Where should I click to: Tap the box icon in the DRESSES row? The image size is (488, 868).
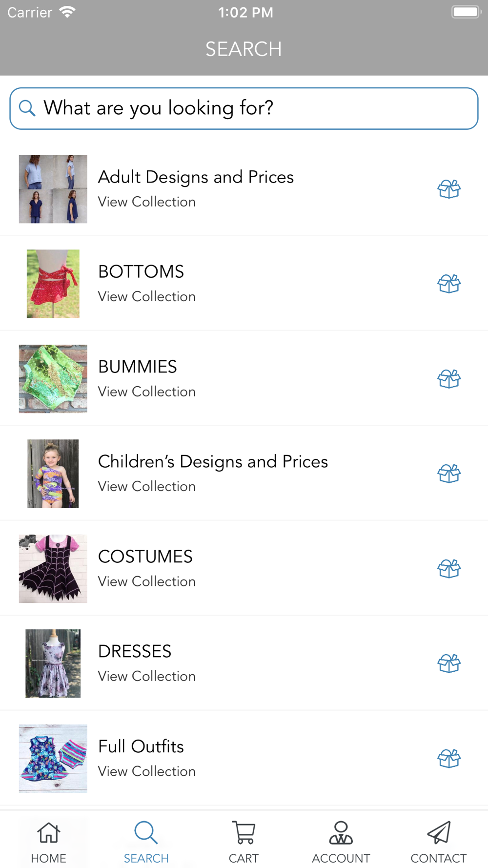[x=449, y=663]
